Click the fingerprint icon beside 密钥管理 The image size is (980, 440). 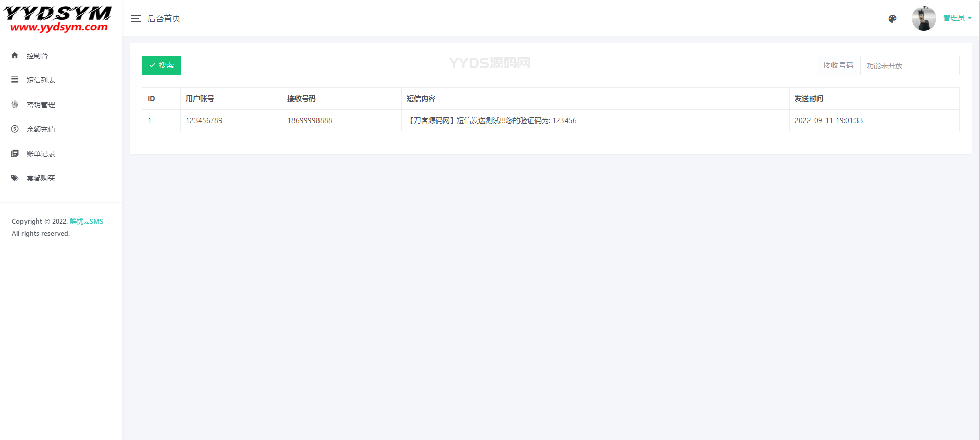tap(15, 104)
